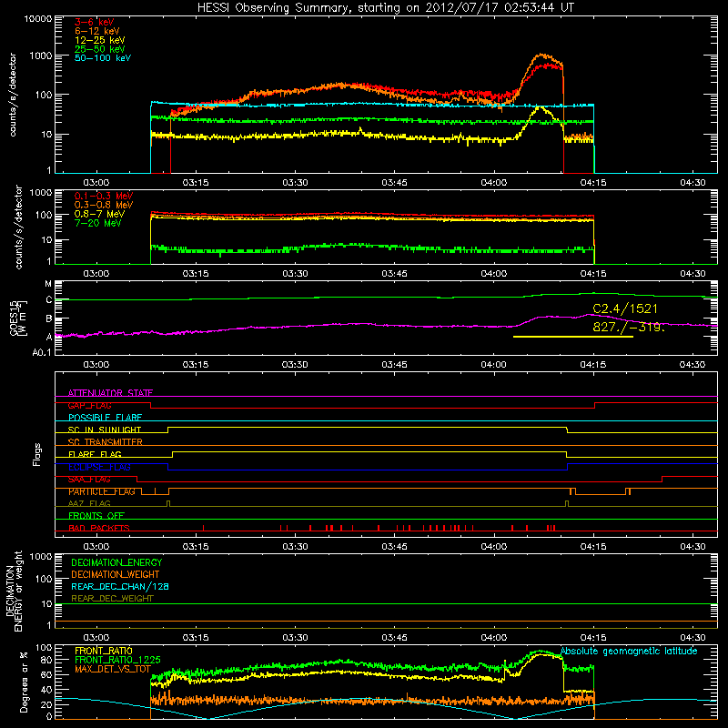Click the MAX_DET_VS_TOT legend label
The image size is (728, 728).
pyautogui.click(x=113, y=669)
